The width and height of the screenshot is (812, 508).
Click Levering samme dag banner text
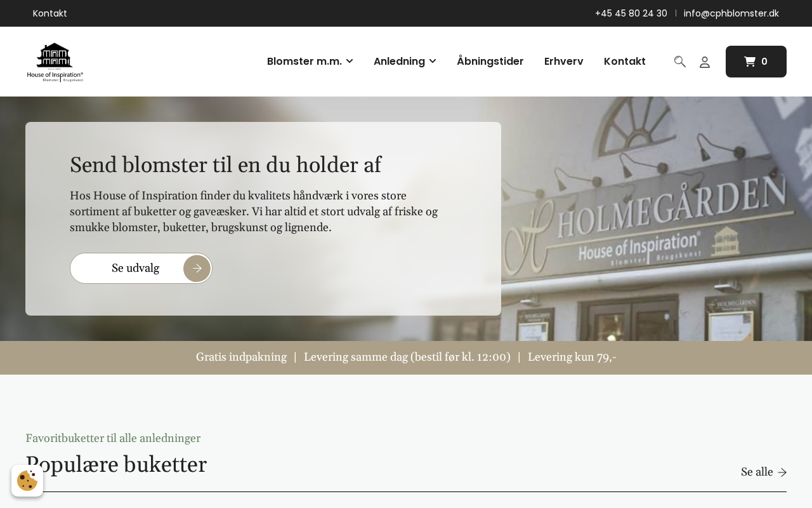pyautogui.click(x=407, y=358)
